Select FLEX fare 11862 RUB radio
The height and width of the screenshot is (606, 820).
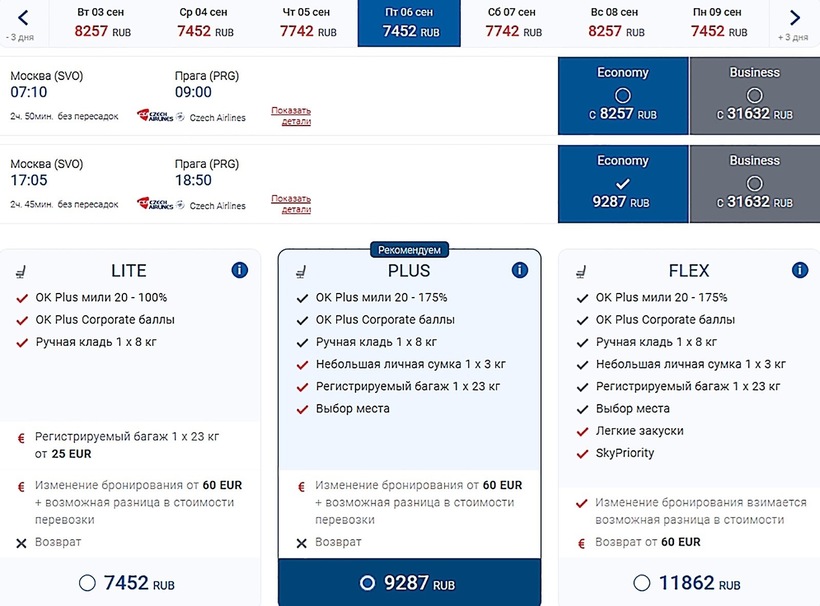click(x=642, y=583)
